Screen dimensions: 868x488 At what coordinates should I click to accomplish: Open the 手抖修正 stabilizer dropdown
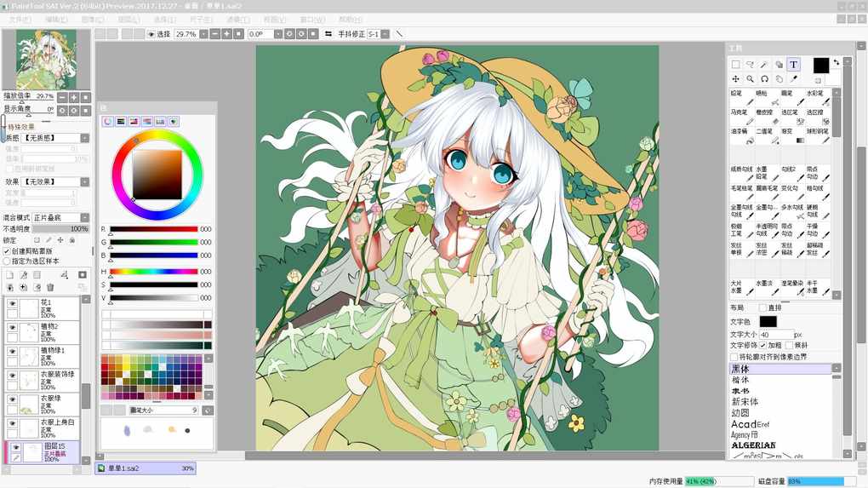click(385, 34)
